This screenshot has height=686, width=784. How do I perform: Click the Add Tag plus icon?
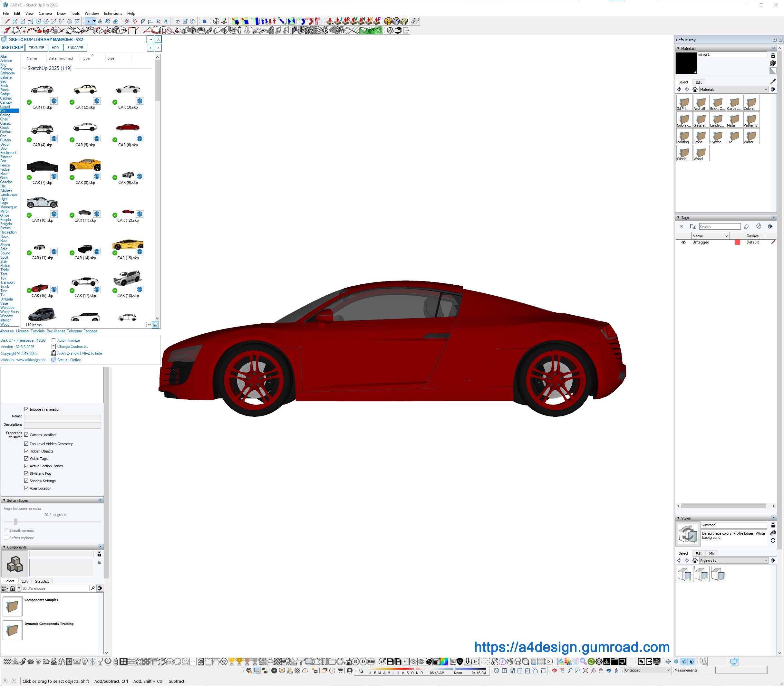[681, 227]
